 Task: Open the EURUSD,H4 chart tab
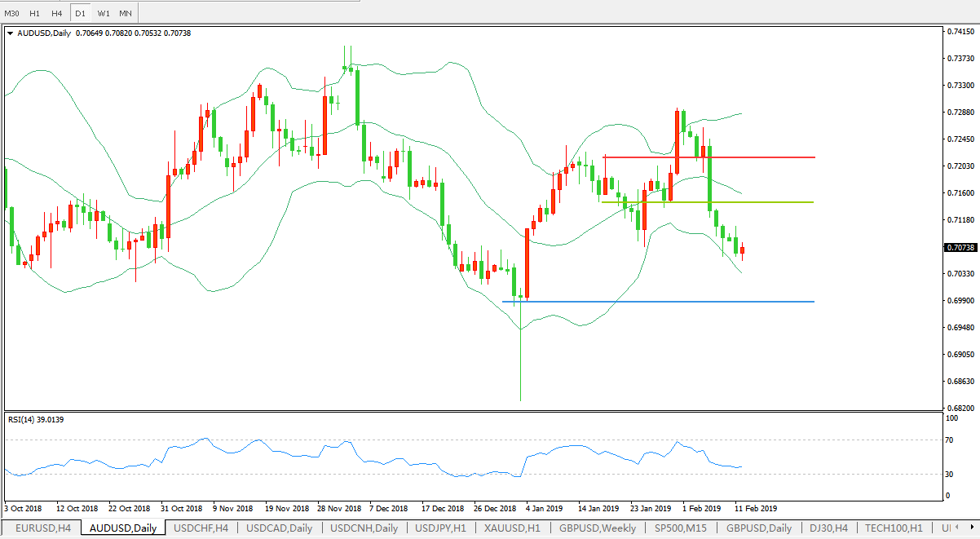click(42, 528)
